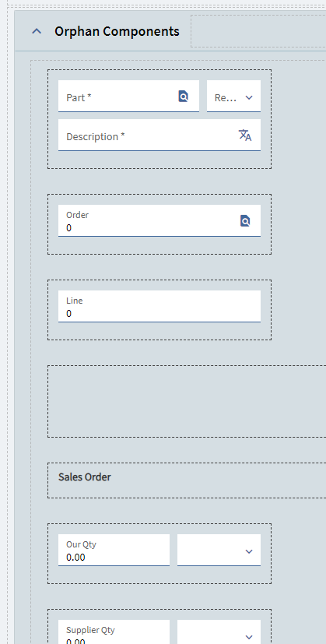Click the Orphan Components panel title
326x644 pixels.
(x=117, y=31)
